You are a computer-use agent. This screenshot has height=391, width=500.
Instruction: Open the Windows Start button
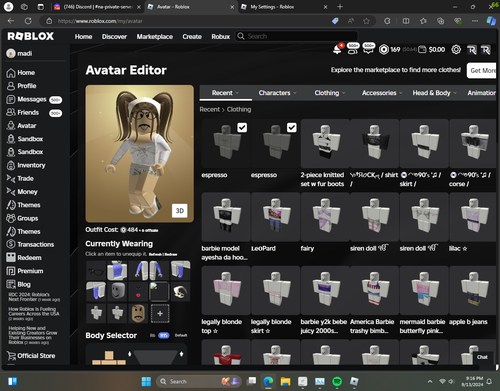click(x=146, y=381)
